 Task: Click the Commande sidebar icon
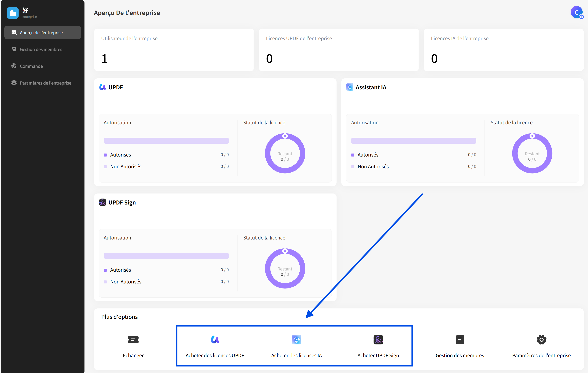pos(14,66)
